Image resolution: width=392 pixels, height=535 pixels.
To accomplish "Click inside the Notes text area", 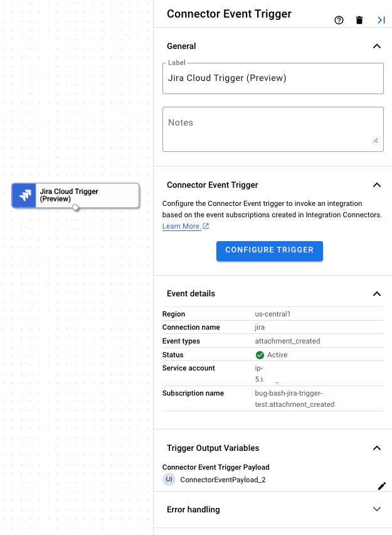I will [x=273, y=129].
